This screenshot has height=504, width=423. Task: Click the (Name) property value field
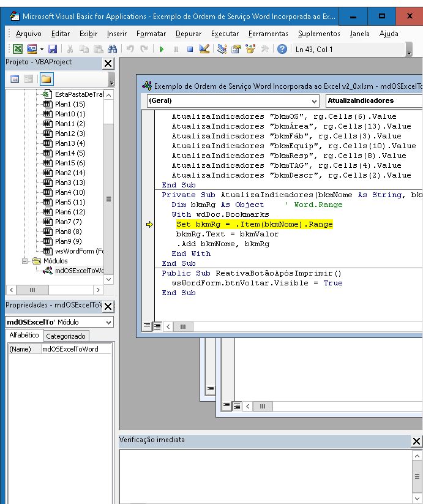76,349
